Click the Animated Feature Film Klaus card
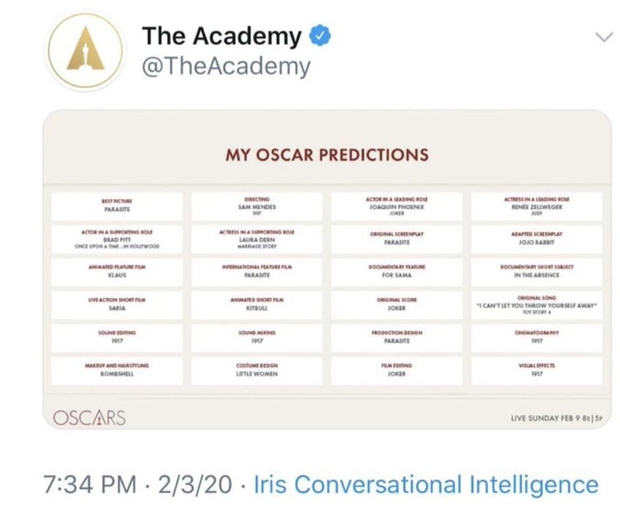 (117, 272)
